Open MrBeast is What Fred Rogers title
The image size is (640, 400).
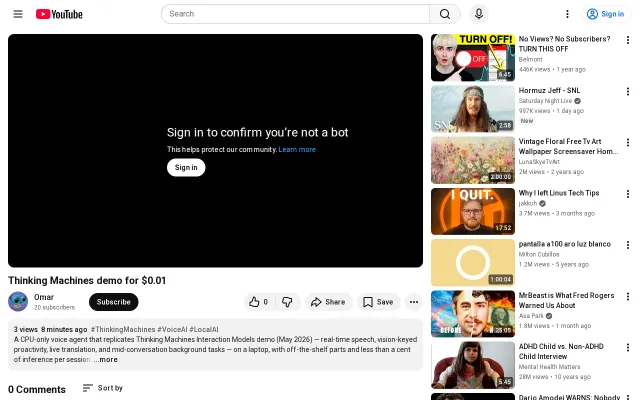coord(566,300)
